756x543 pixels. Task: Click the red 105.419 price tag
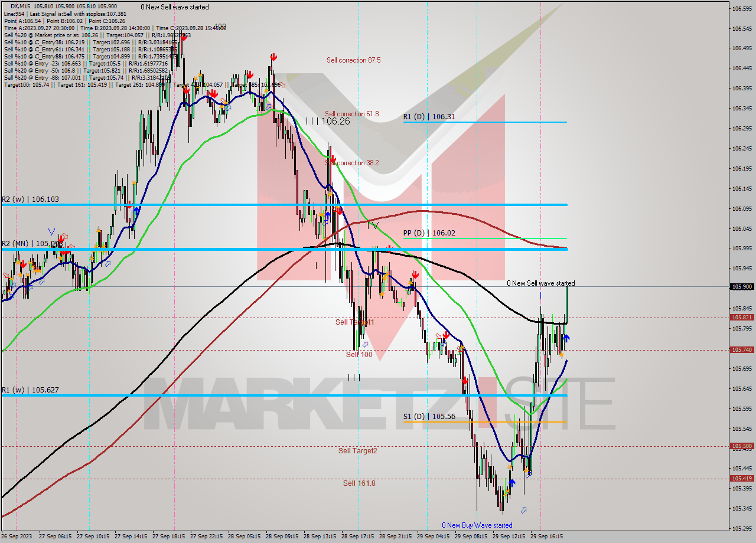tap(742, 479)
